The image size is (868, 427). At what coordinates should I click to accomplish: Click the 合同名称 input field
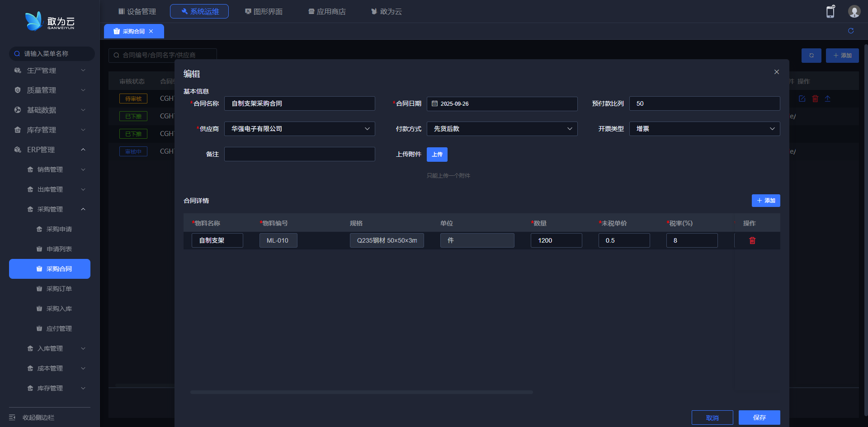coord(299,103)
